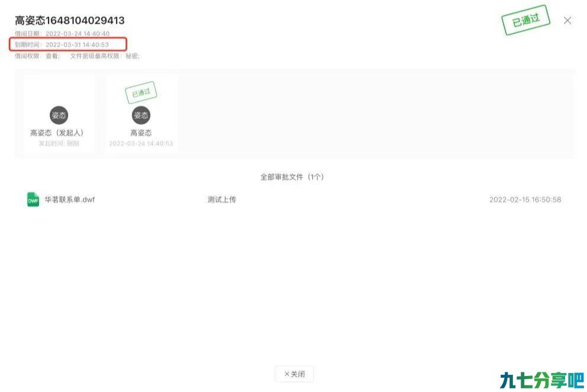Click the 借阅日期 2022-03-24 14:40:40 text
Image resolution: width=587 pixels, height=392 pixels.
pyautogui.click(x=62, y=34)
